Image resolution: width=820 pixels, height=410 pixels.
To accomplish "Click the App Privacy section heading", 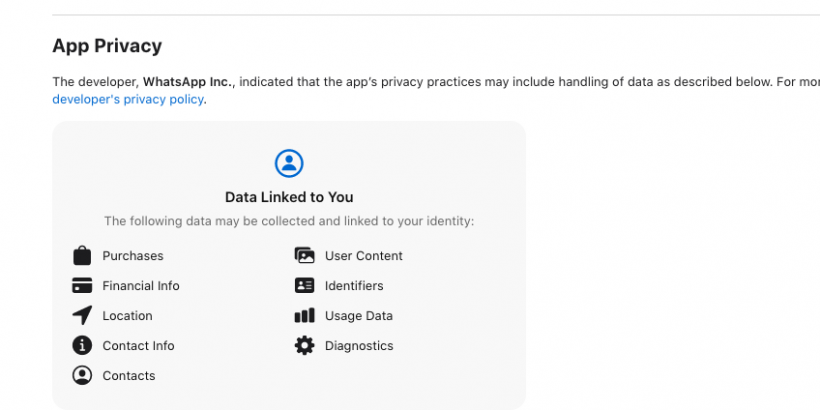I will 107,46.
